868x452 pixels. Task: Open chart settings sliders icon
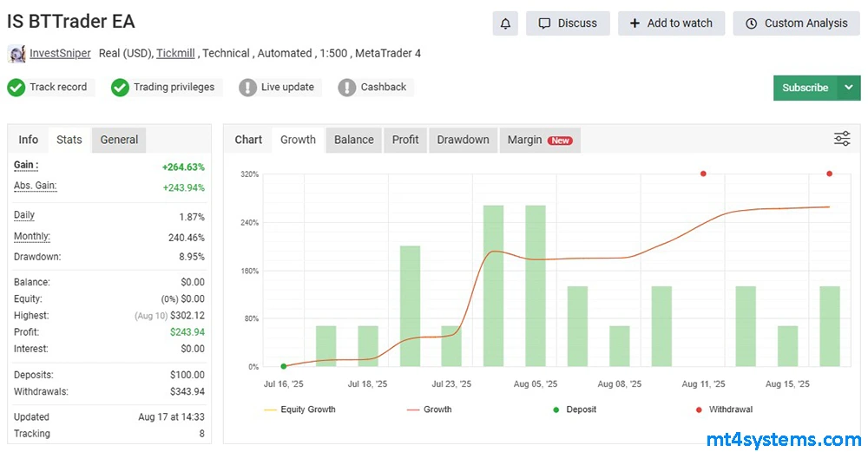(x=842, y=139)
